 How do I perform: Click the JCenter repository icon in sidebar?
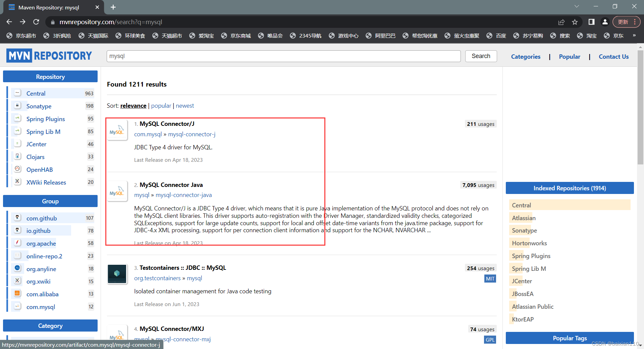click(x=17, y=144)
